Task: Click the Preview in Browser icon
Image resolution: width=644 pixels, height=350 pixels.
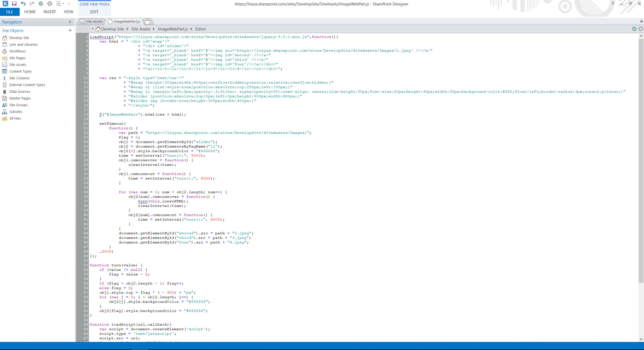Action: pyautogui.click(x=59, y=4)
